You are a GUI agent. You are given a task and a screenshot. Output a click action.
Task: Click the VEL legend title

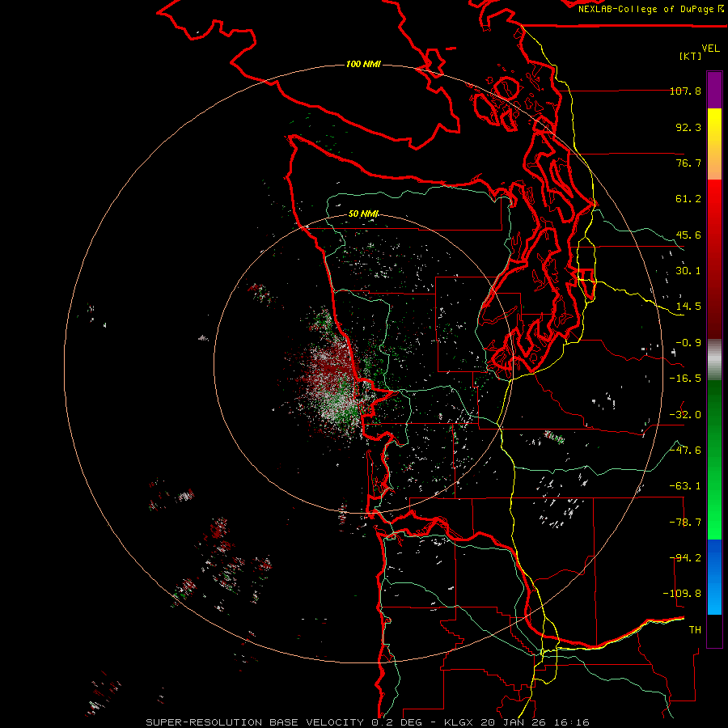(x=710, y=48)
